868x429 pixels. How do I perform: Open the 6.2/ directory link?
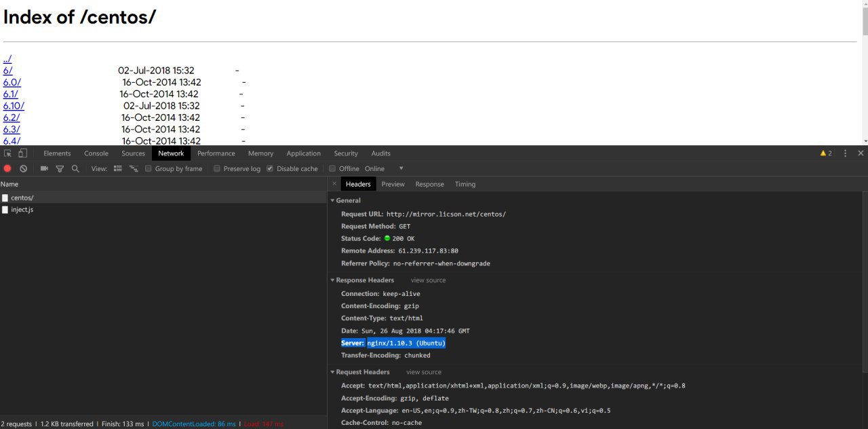pos(12,117)
